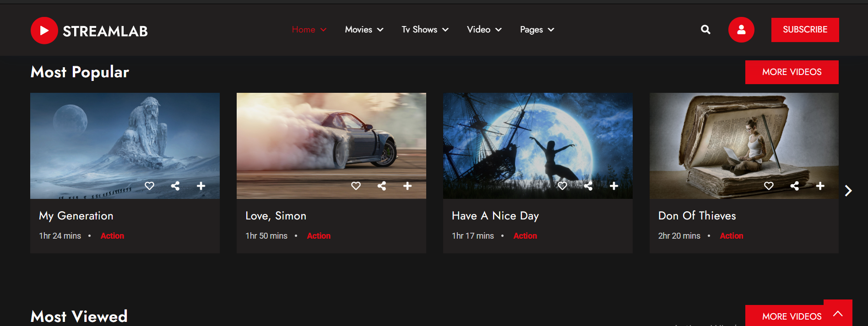This screenshot has height=326, width=868.
Task: Expand the Tv Shows menu chevron
Action: tap(445, 30)
